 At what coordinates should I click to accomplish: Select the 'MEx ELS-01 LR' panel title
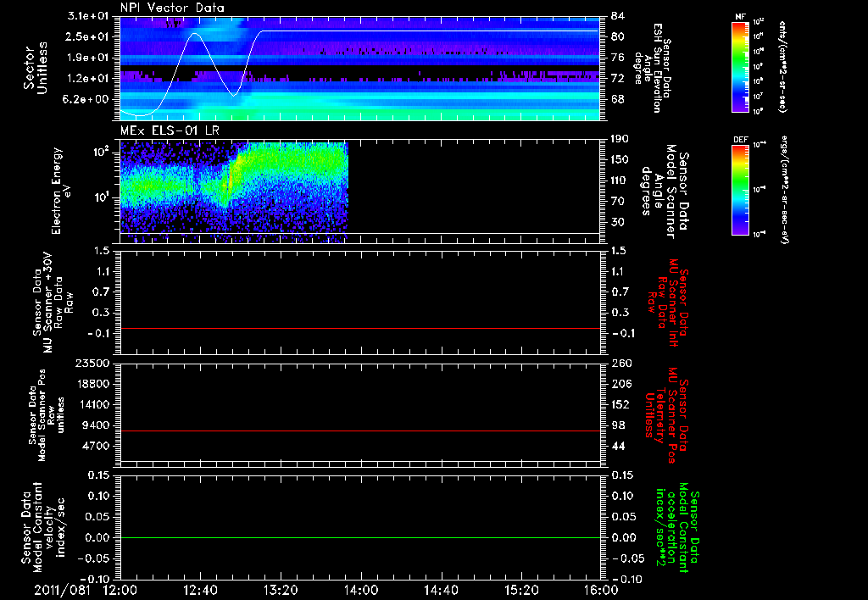coord(170,131)
